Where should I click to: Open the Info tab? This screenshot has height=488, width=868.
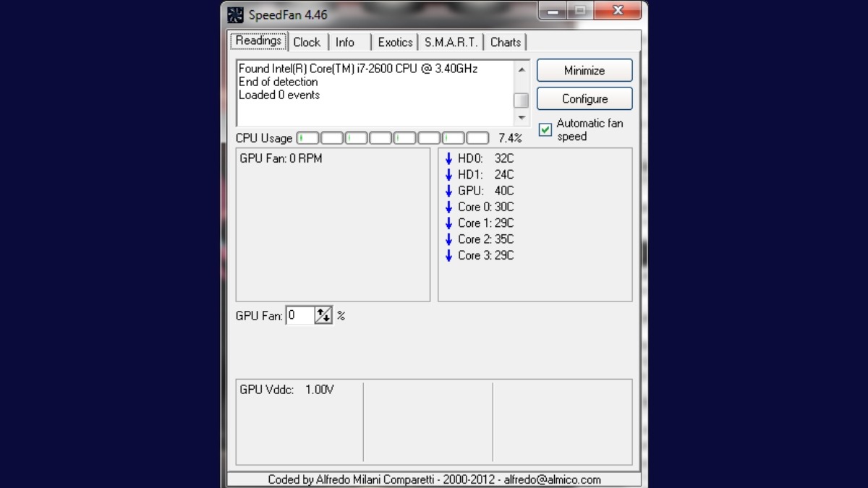pyautogui.click(x=345, y=42)
